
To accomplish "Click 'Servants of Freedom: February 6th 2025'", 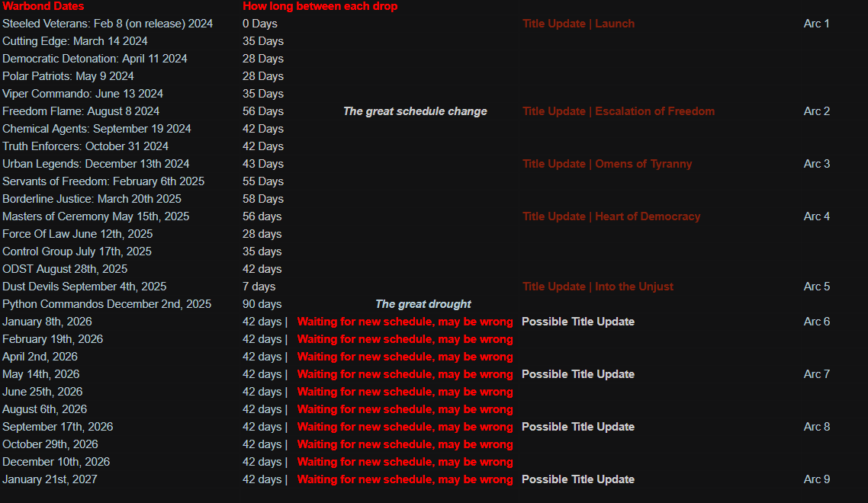I will (103, 181).
